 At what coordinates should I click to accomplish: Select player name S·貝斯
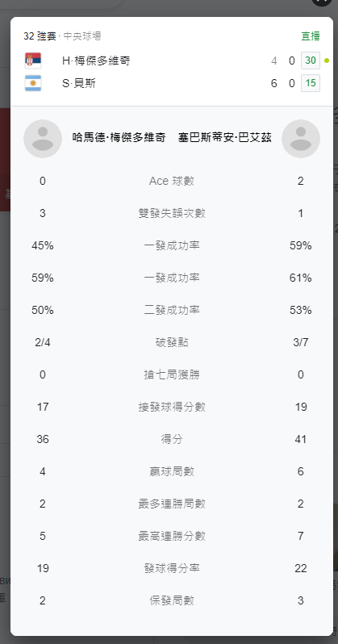(79, 83)
